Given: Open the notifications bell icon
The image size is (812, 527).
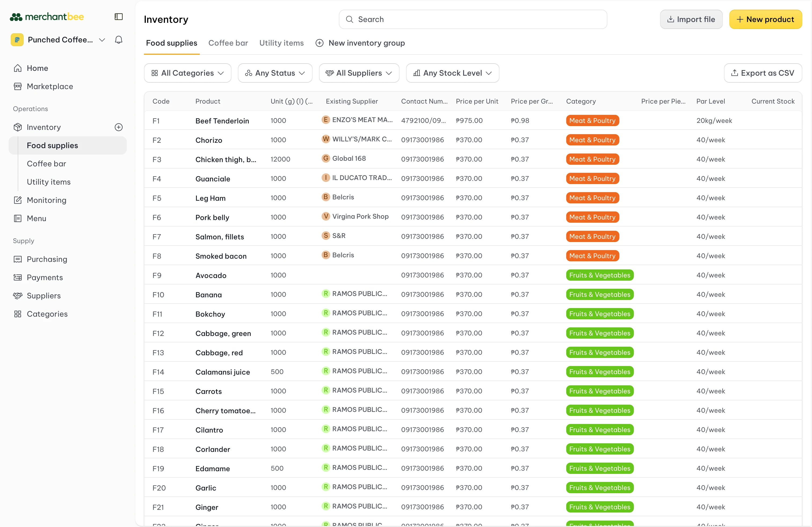Looking at the screenshot, I should tap(118, 39).
